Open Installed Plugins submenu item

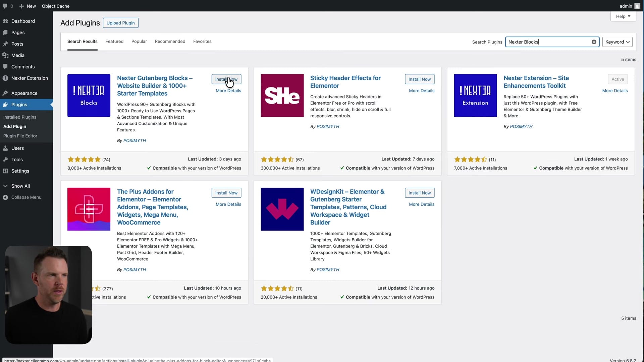point(20,117)
